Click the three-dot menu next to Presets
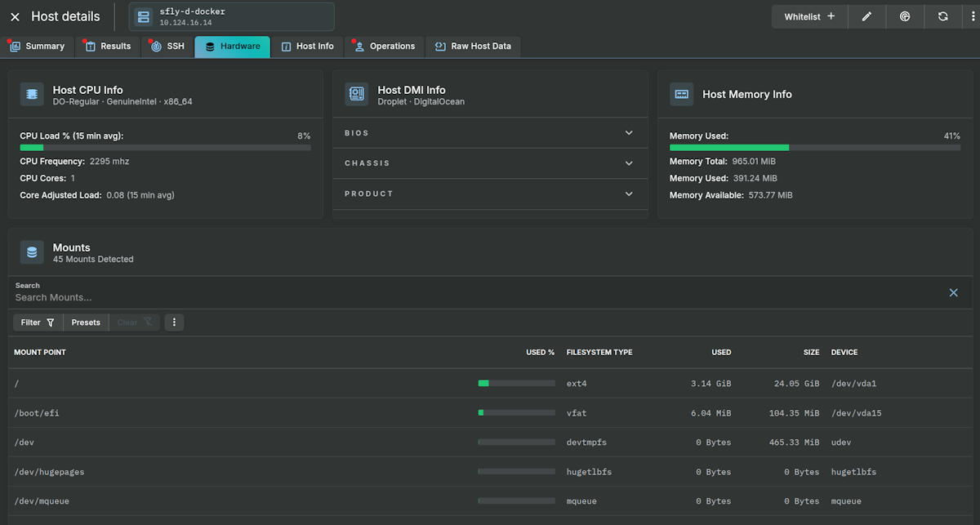This screenshot has width=980, height=525. (174, 322)
